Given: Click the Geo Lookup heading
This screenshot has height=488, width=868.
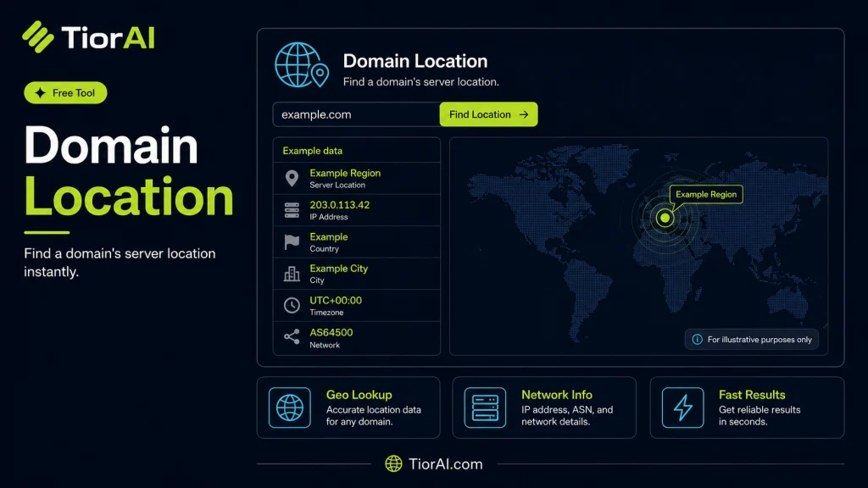Looking at the screenshot, I should click(x=359, y=395).
